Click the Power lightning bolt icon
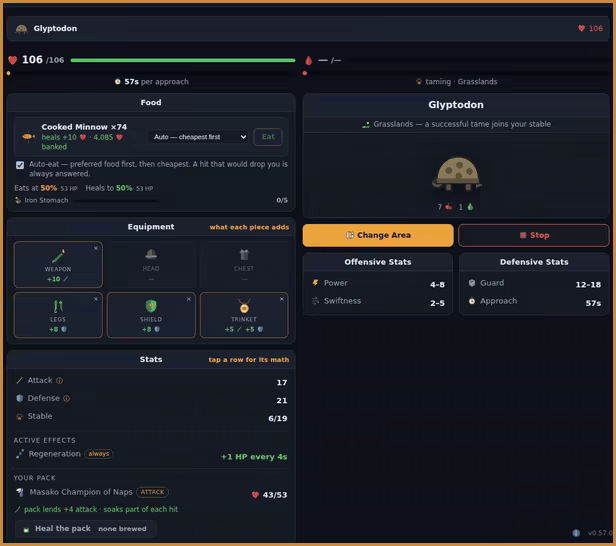 pyautogui.click(x=315, y=283)
